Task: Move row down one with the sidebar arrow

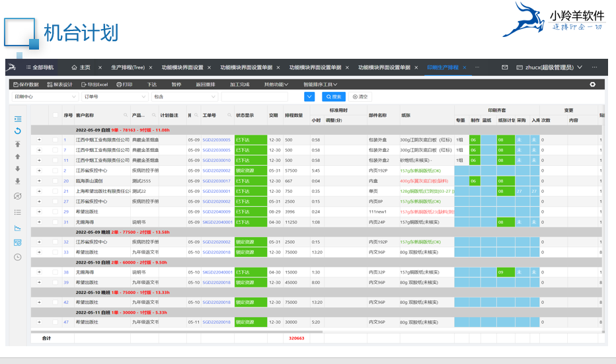Action: (18, 169)
